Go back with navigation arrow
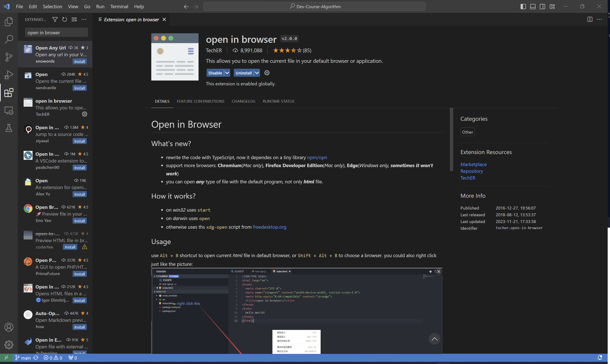 (186, 7)
